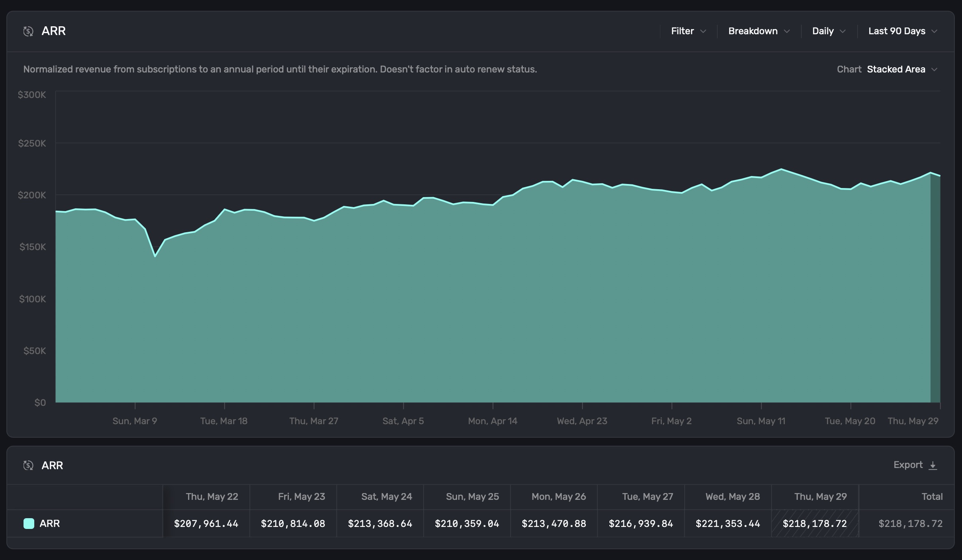Click the ARR icon in table header
Viewport: 962px width, 560px height.
pyautogui.click(x=28, y=465)
